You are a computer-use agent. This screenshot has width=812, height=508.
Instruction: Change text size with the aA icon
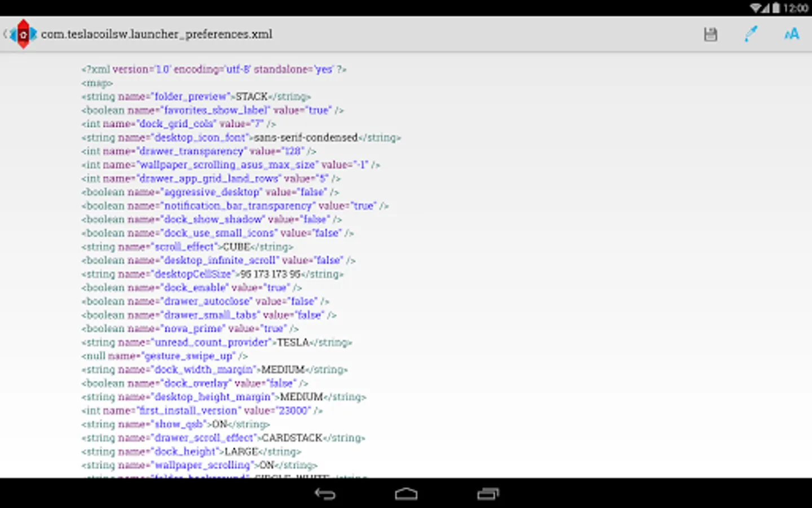(792, 34)
